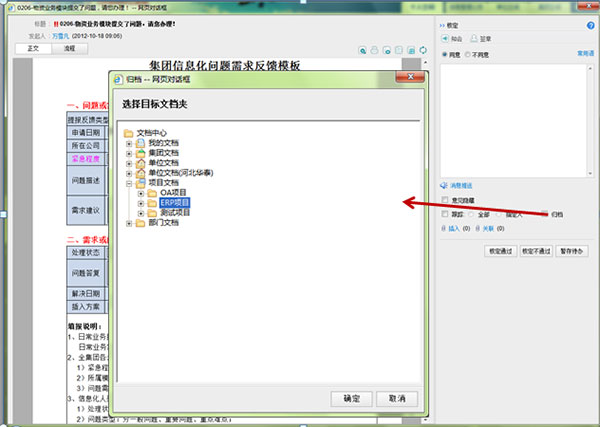
Task: Click the 核定通过 button
Action: [499, 251]
